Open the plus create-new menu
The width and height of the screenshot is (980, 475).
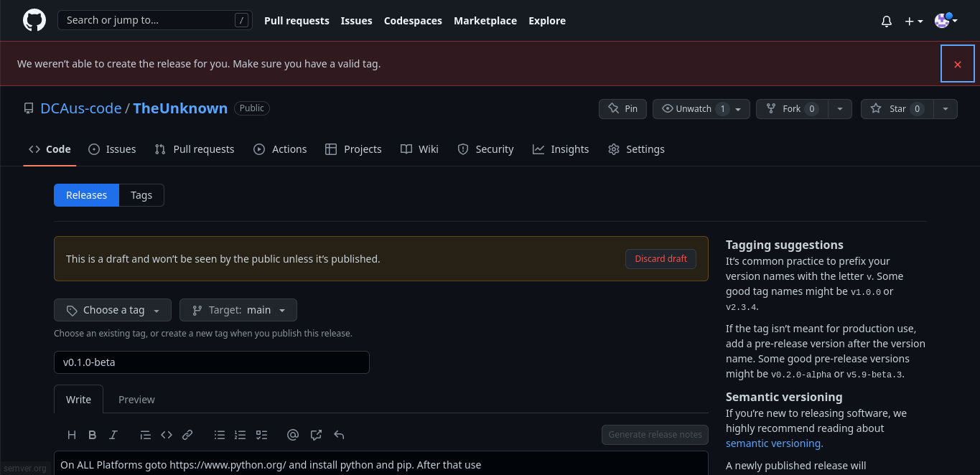point(914,22)
